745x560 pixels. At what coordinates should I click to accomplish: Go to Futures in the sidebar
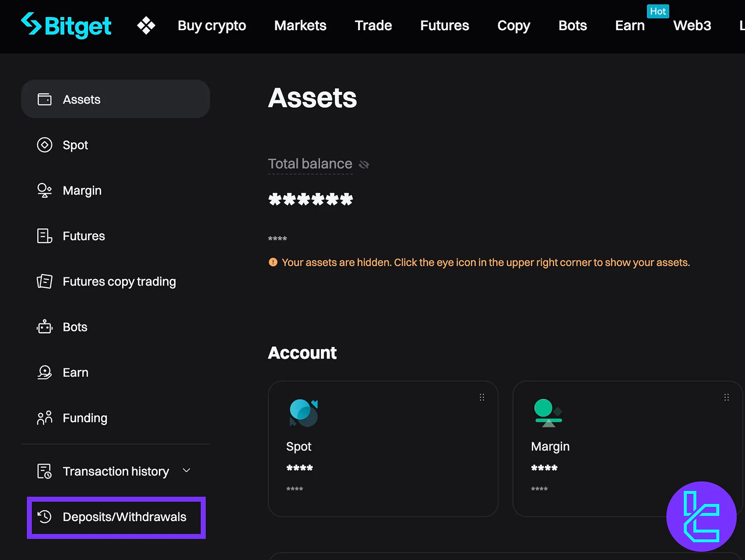pyautogui.click(x=84, y=236)
